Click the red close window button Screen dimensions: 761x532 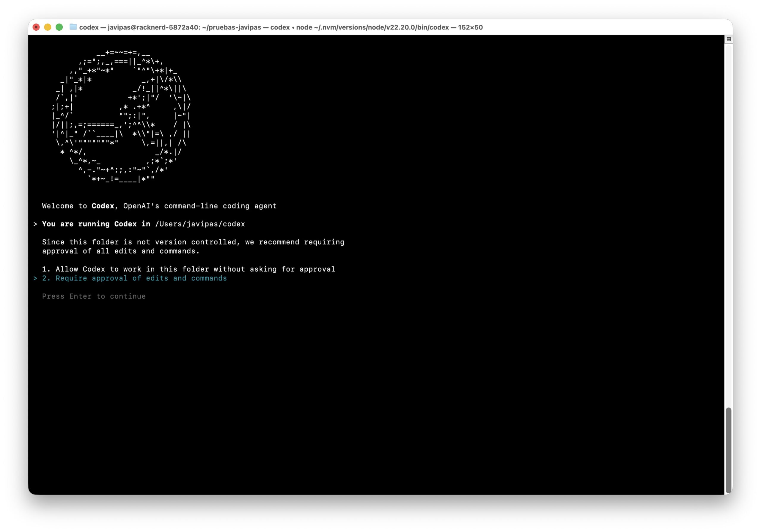point(36,27)
